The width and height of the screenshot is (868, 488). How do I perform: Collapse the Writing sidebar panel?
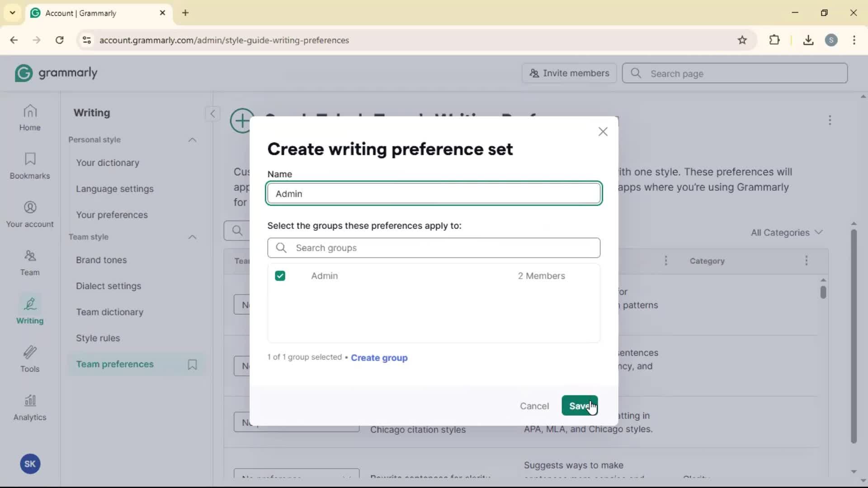212,113
